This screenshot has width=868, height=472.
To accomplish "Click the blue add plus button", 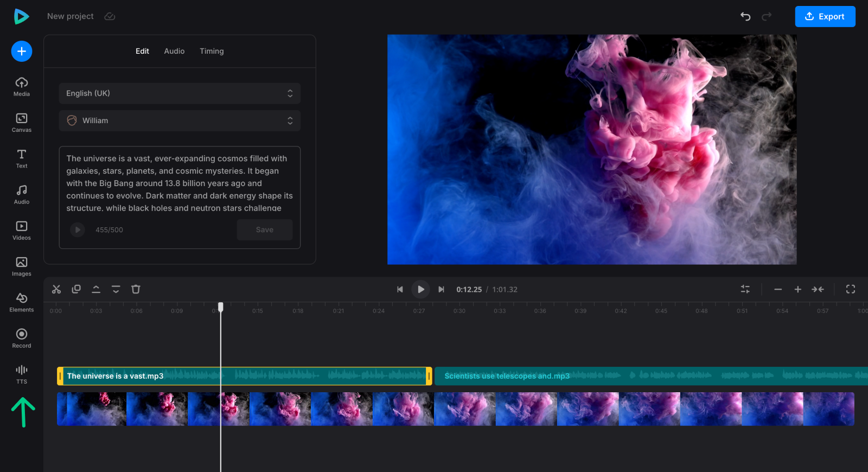I will (22, 52).
